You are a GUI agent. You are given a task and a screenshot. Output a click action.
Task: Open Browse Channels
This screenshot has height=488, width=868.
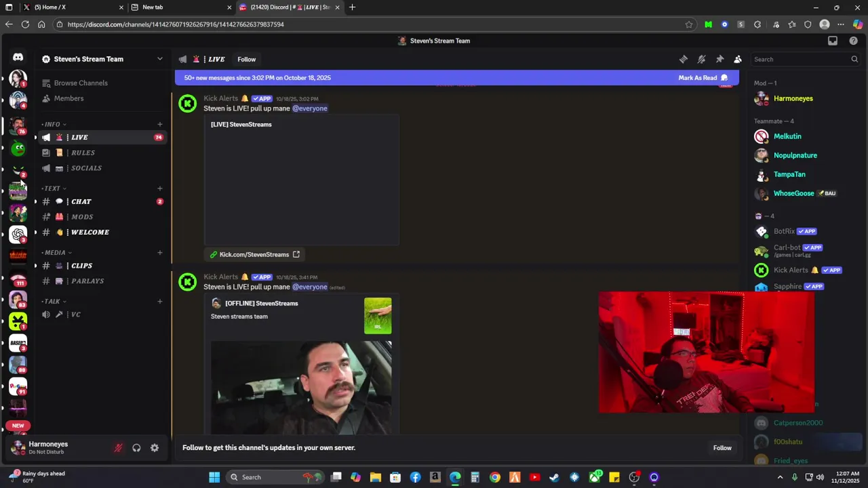(x=81, y=83)
